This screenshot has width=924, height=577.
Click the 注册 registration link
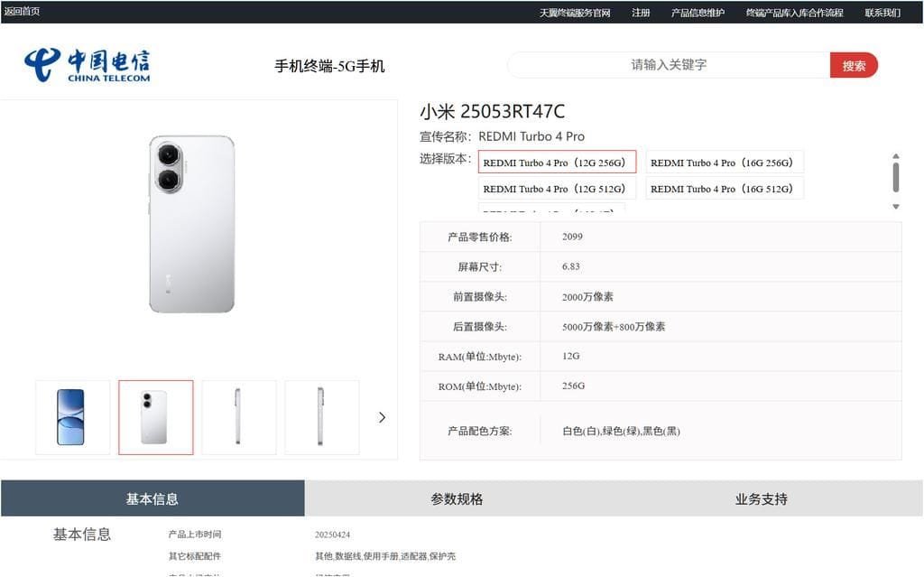pos(641,12)
